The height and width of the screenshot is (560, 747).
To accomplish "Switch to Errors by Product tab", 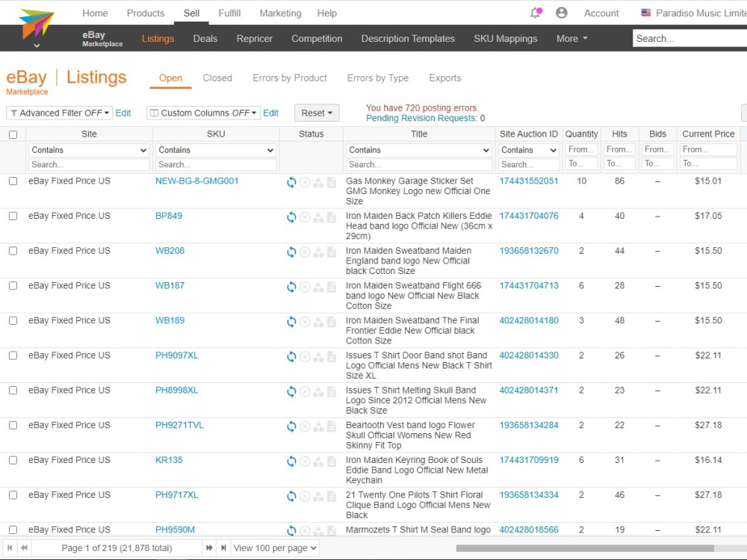I will [290, 78].
